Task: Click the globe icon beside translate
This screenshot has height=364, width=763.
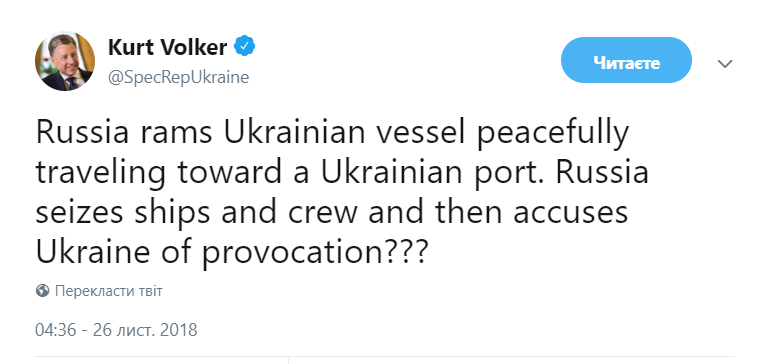Action: (42, 291)
